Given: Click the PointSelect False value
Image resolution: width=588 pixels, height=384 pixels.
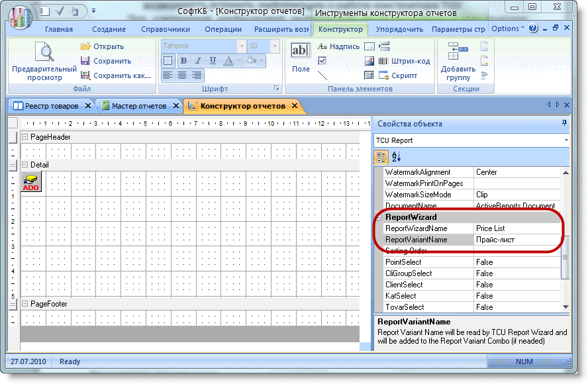Looking at the screenshot, I should pos(517,262).
